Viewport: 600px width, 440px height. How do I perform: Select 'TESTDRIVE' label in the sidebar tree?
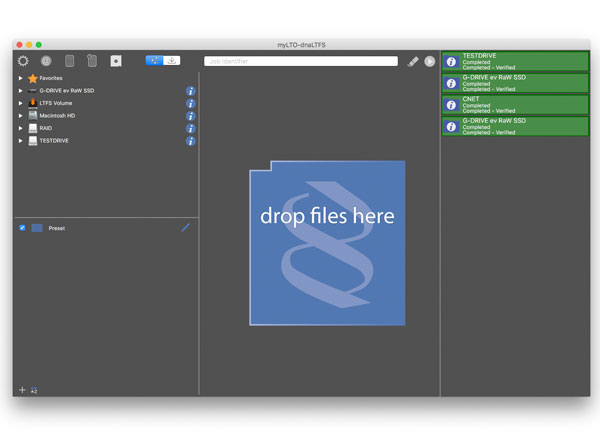pyautogui.click(x=54, y=141)
